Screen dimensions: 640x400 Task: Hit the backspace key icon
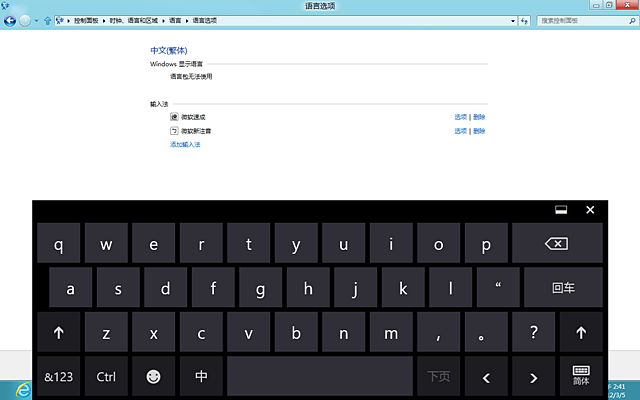point(557,243)
